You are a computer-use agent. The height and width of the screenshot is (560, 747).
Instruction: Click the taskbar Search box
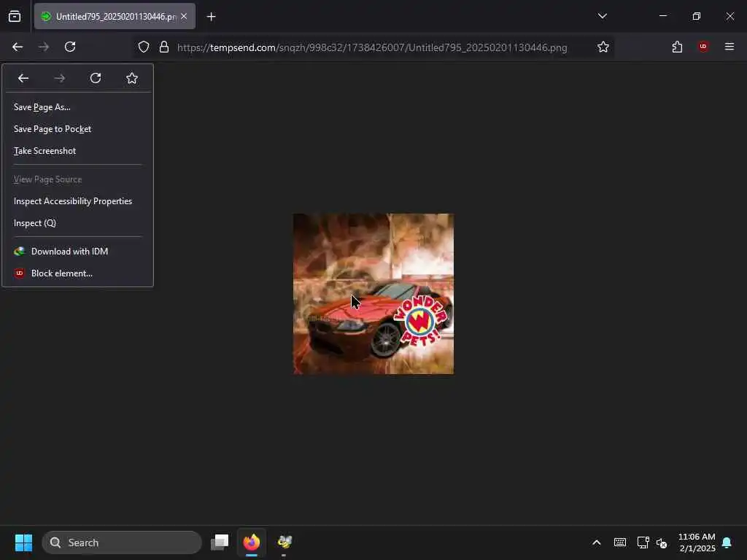[x=122, y=542]
